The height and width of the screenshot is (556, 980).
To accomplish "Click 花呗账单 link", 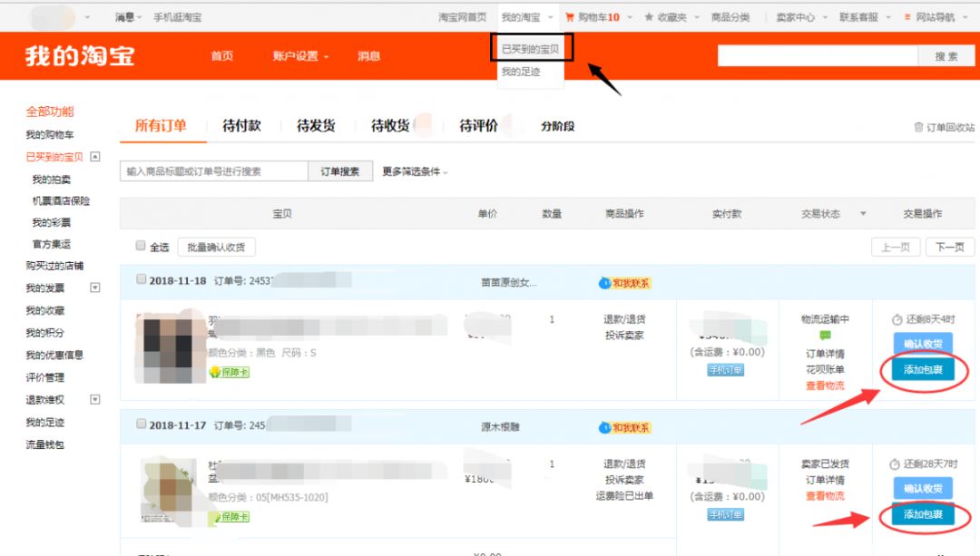I will click(x=825, y=369).
